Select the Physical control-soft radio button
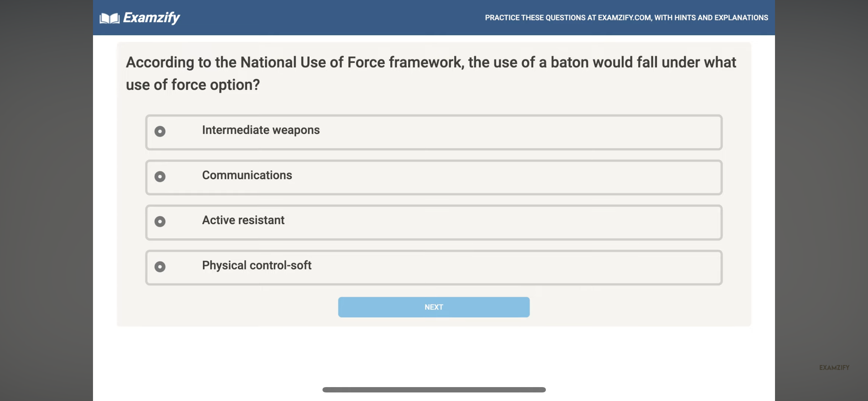The image size is (868, 401). tap(160, 267)
